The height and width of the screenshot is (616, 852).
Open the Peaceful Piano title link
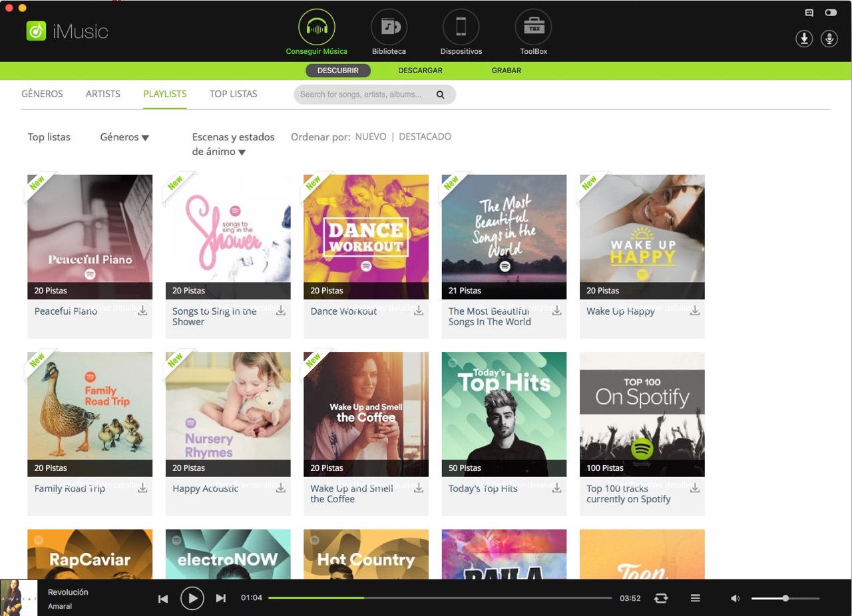[x=66, y=311]
